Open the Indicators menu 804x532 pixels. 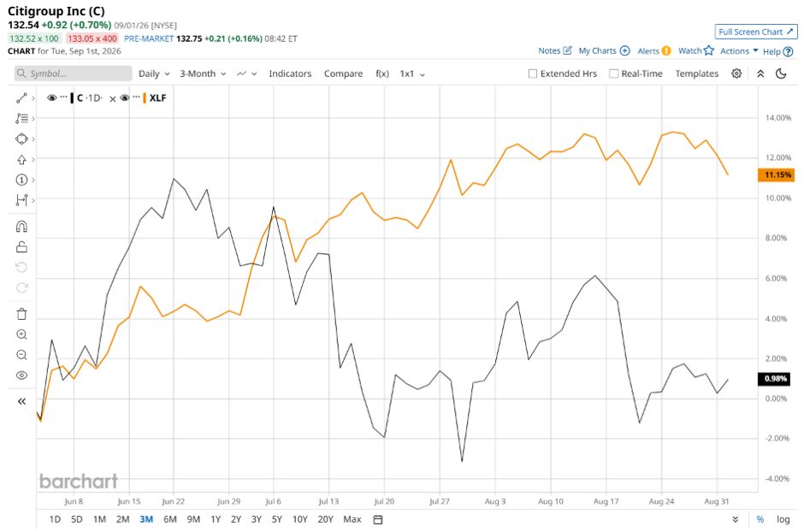[290, 74]
